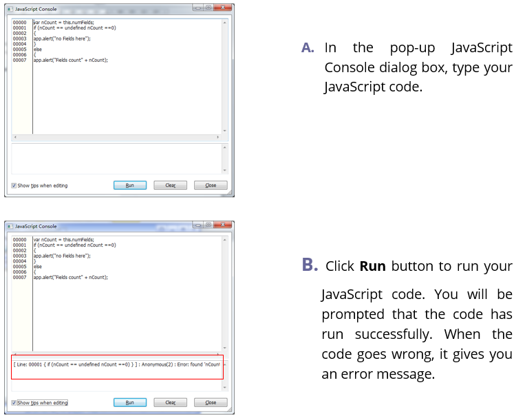Click Clear in the upper JavaScript Console

click(170, 186)
